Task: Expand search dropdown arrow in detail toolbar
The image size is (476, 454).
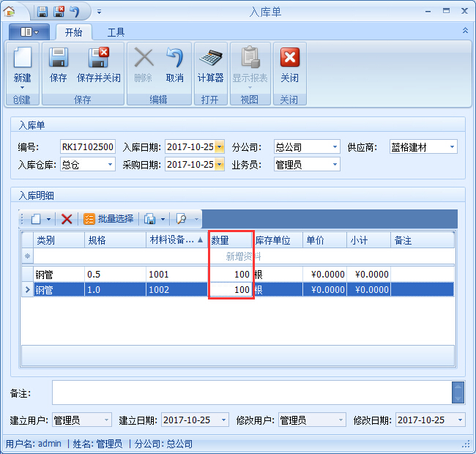Action: pyautogui.click(x=196, y=219)
